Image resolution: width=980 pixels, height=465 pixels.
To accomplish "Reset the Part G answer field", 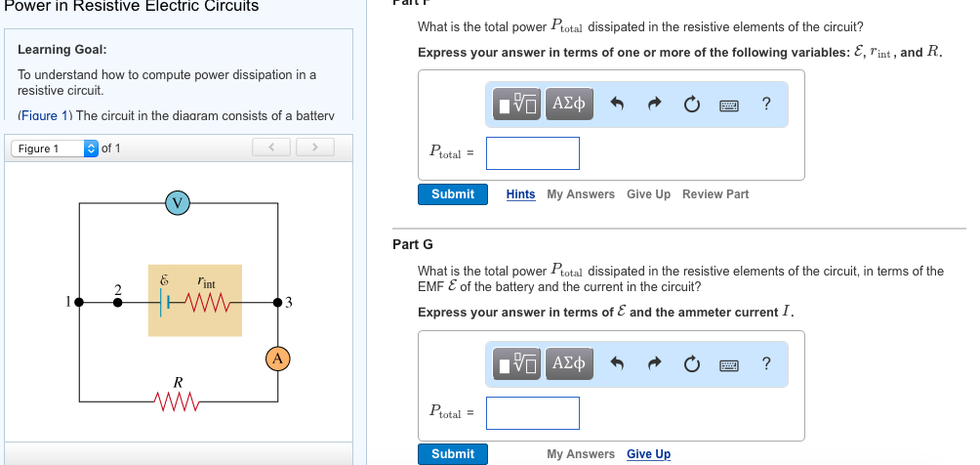I will (691, 363).
